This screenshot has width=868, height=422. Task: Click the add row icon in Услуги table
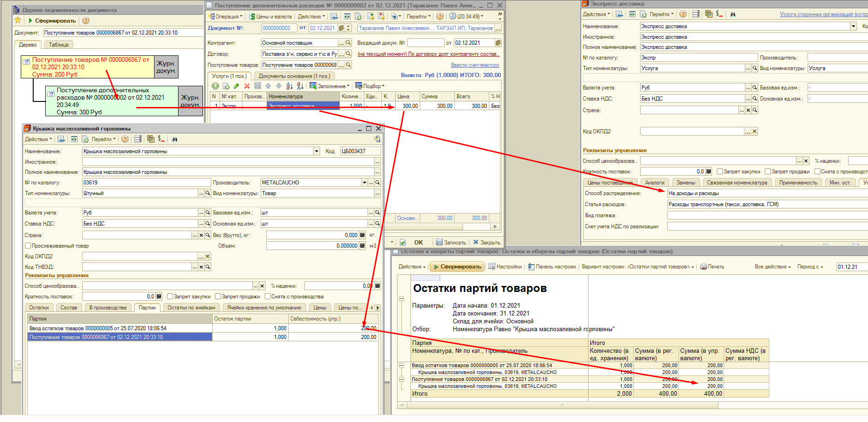pyautogui.click(x=215, y=86)
